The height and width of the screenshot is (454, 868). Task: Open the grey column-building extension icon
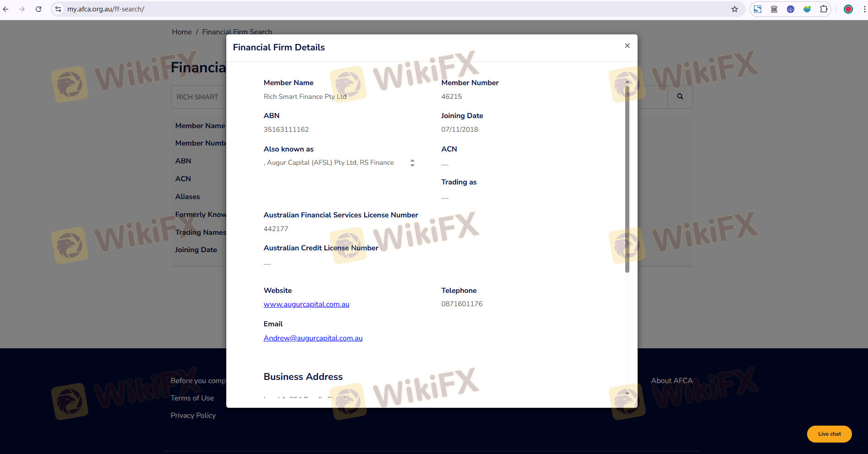click(x=774, y=9)
